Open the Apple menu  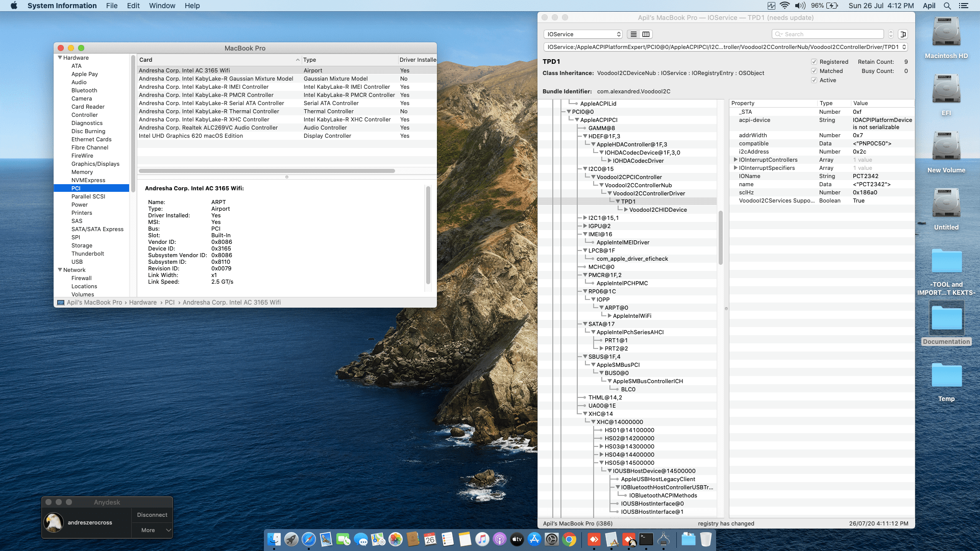coord(14,6)
